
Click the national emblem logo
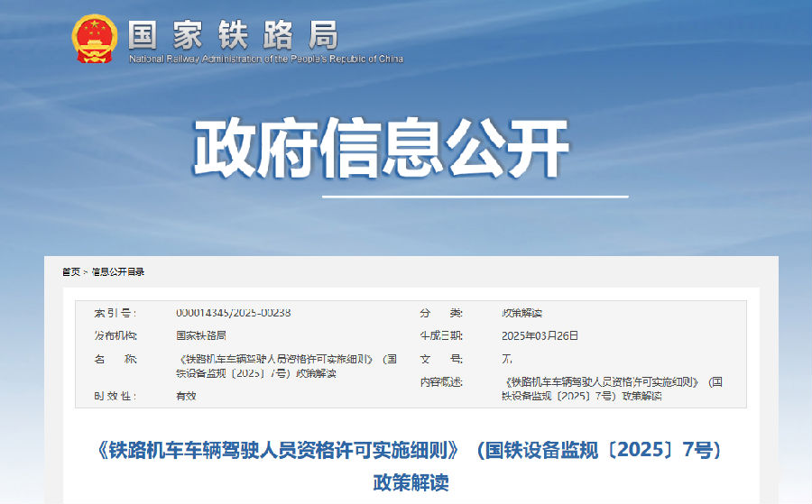94,39
